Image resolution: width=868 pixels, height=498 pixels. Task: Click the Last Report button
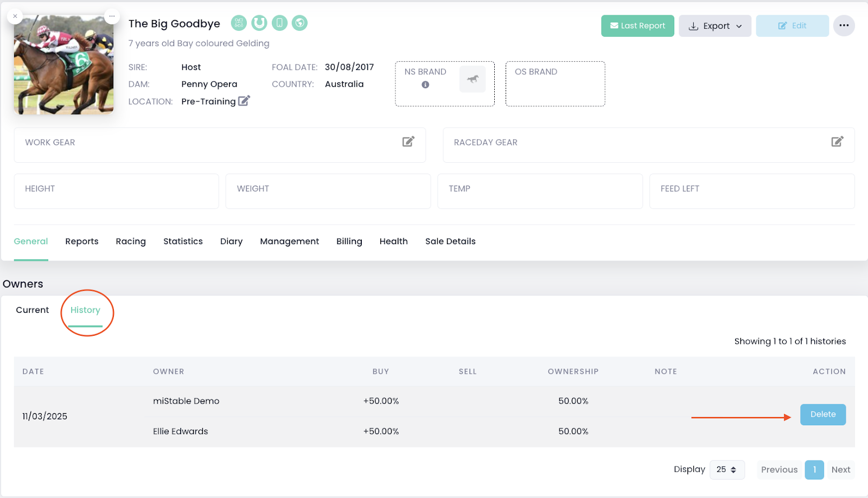637,26
